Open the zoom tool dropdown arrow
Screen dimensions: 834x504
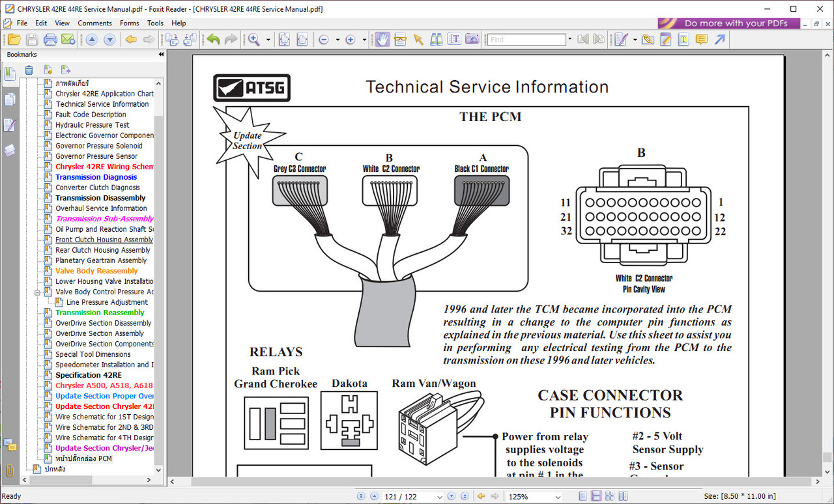[268, 40]
